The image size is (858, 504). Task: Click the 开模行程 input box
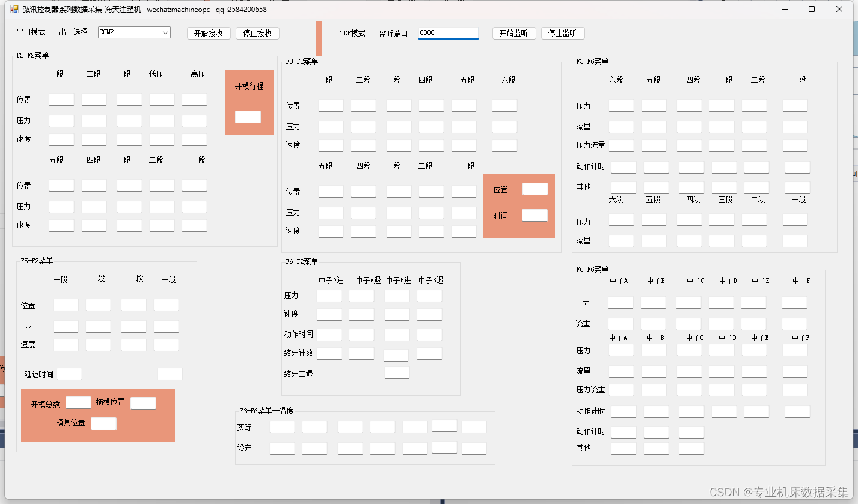coord(248,117)
